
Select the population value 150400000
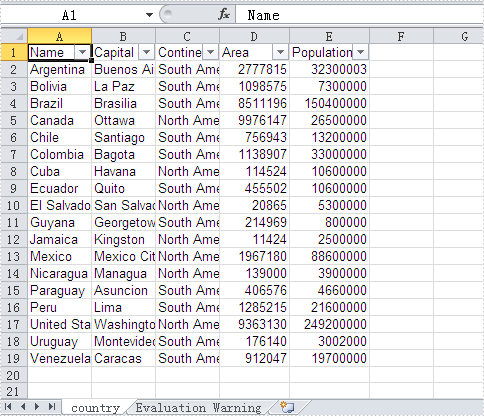point(329,103)
